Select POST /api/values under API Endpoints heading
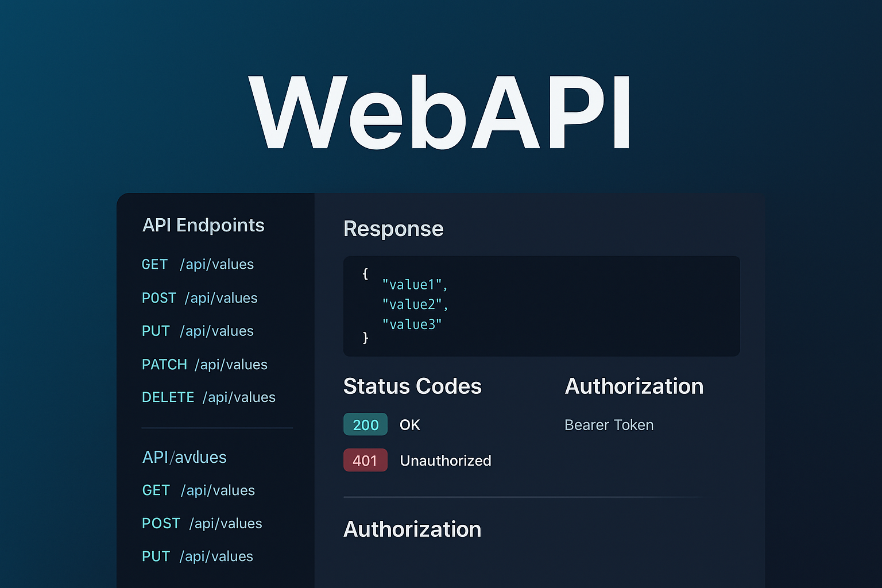The image size is (882, 588). tap(199, 298)
